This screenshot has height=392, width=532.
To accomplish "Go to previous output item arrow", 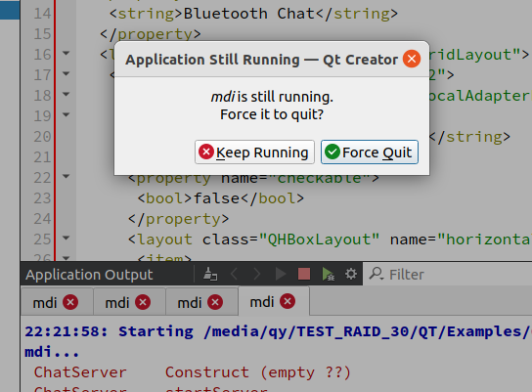I will pyautogui.click(x=234, y=274).
